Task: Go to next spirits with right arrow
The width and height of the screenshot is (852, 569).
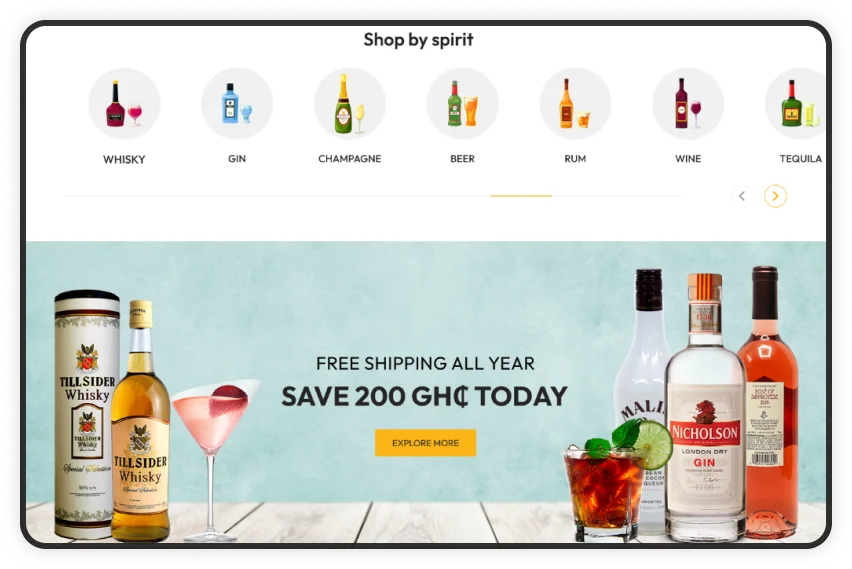Action: 775,196
